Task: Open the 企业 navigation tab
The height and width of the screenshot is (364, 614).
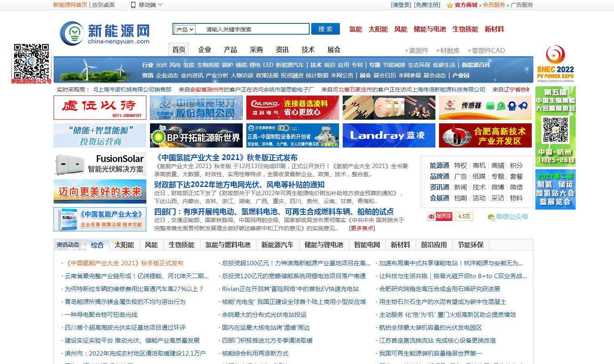Action: [205, 50]
